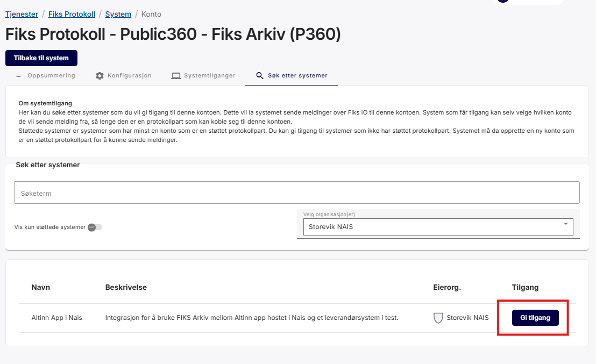
Task: Click the lines icon on Oppsummering tab
Action: [20, 75]
